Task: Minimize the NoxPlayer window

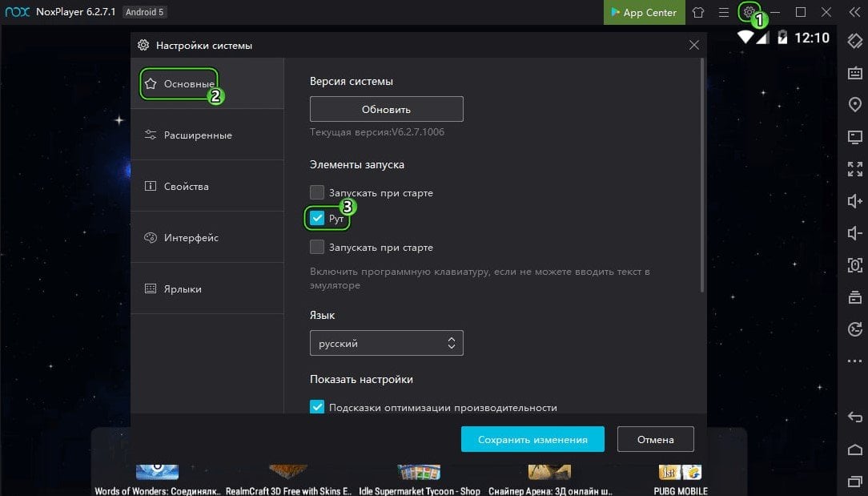Action: (775, 12)
